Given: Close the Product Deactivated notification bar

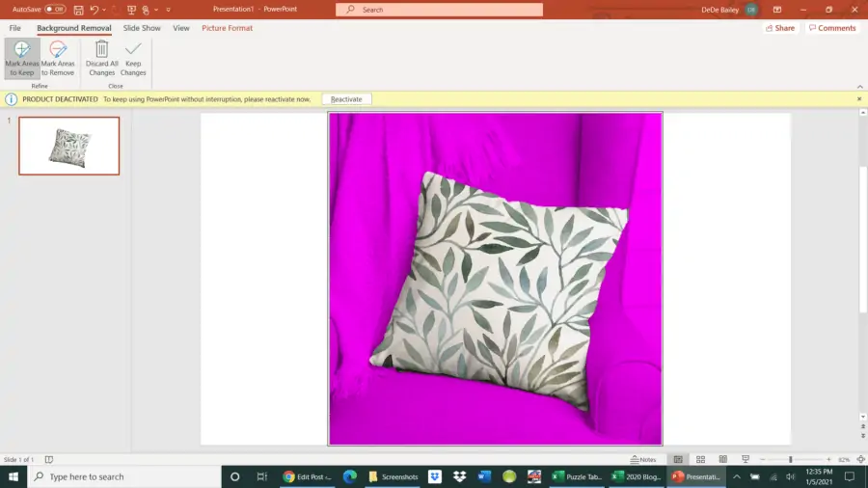Looking at the screenshot, I should click(x=859, y=99).
